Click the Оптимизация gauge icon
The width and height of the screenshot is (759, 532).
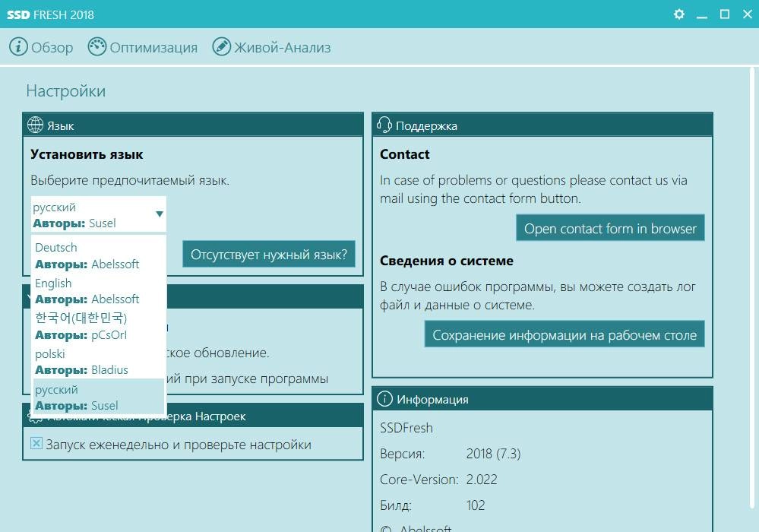pyautogui.click(x=96, y=47)
